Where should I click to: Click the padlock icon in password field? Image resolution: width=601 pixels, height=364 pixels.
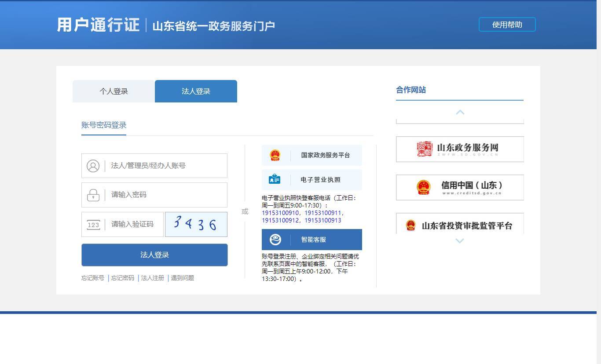click(93, 195)
